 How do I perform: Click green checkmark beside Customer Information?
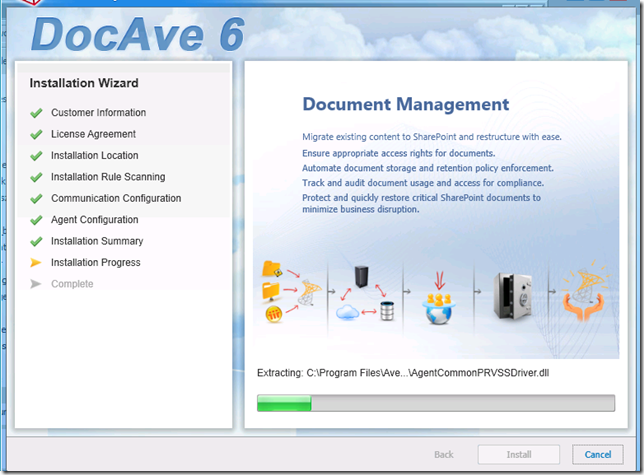pyautogui.click(x=36, y=112)
